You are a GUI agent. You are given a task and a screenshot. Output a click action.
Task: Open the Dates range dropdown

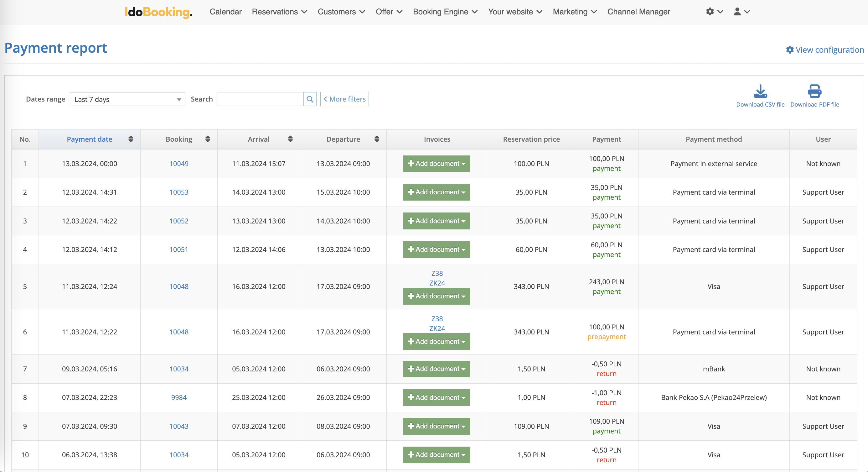(x=127, y=99)
